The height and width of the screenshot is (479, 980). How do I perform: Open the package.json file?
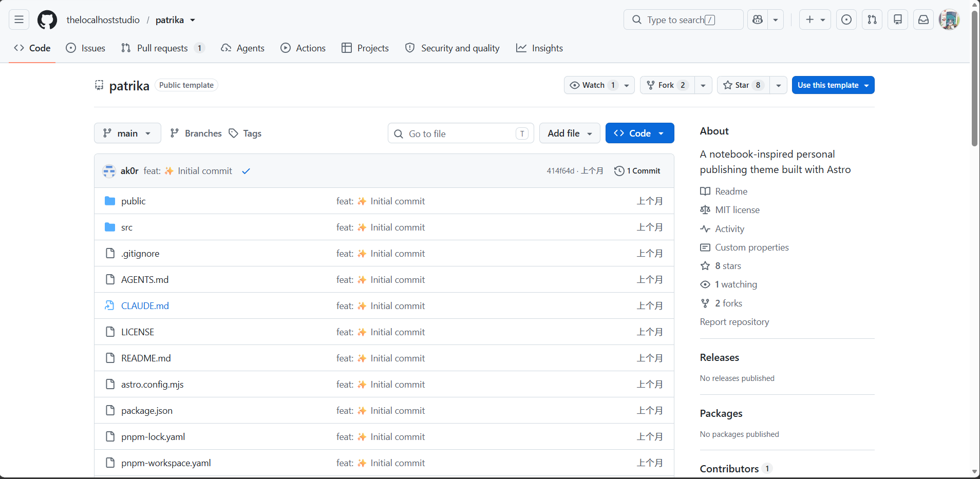point(147,411)
